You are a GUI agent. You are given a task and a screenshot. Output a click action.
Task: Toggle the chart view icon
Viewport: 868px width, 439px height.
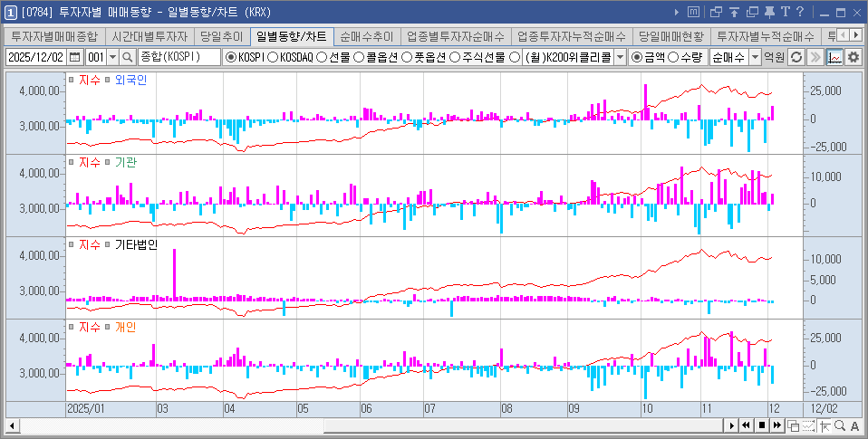(x=834, y=57)
